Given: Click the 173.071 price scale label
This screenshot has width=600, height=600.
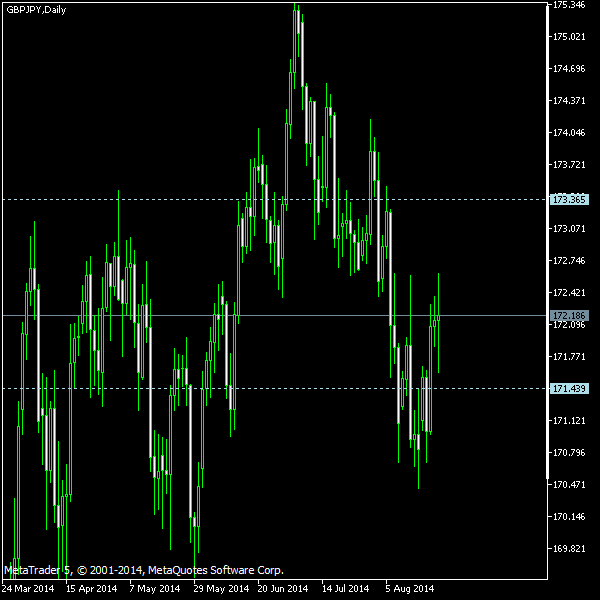Looking at the screenshot, I should point(569,229).
